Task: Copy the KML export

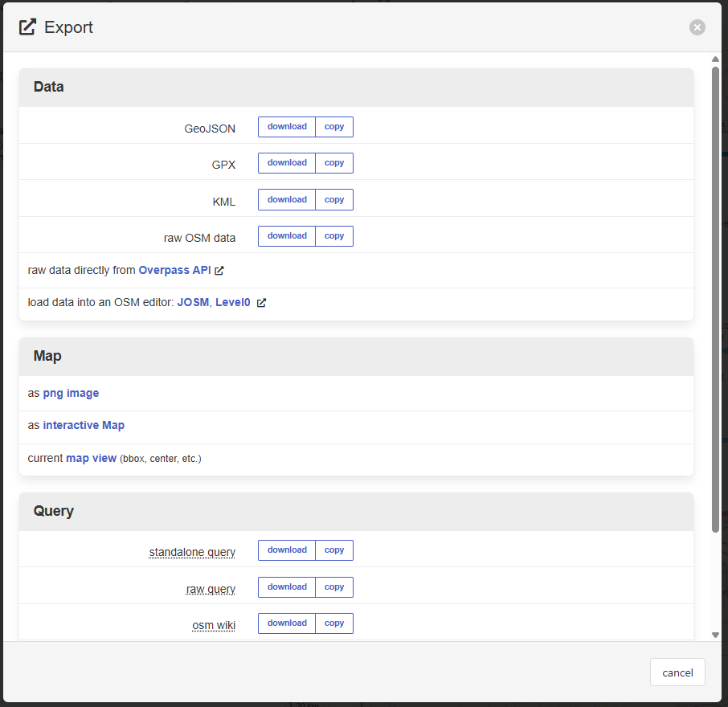Action: (x=334, y=200)
